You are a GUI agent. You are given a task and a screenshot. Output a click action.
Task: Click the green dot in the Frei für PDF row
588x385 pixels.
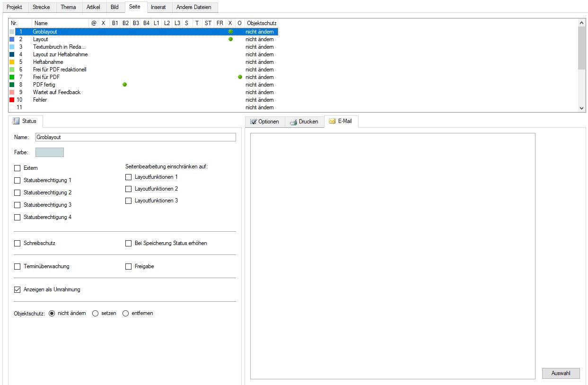[x=240, y=77]
